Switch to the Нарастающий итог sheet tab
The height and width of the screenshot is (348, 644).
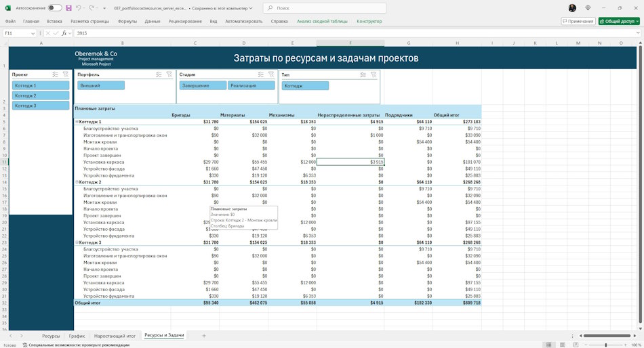click(x=115, y=336)
